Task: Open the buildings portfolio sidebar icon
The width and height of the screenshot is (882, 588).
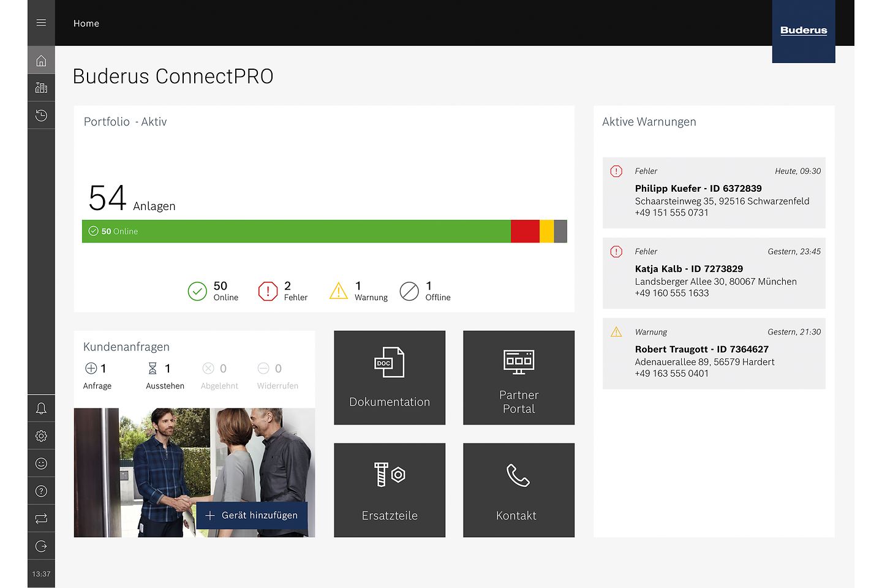Action: click(x=41, y=88)
